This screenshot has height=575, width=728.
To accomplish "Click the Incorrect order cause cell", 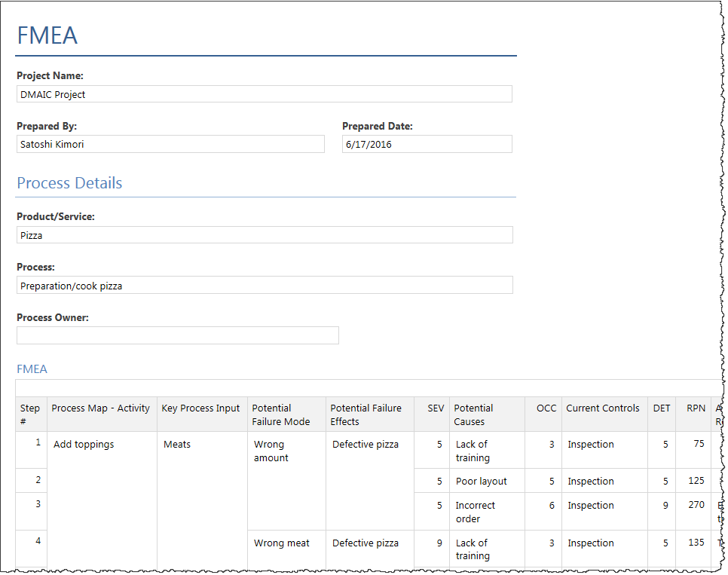I will (x=476, y=512).
